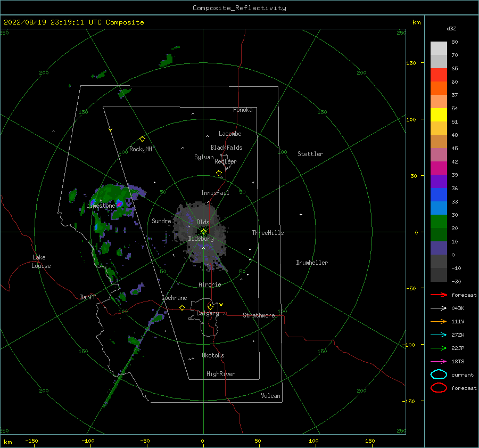
Task: Click the HighRiver label
Action: 221,374
